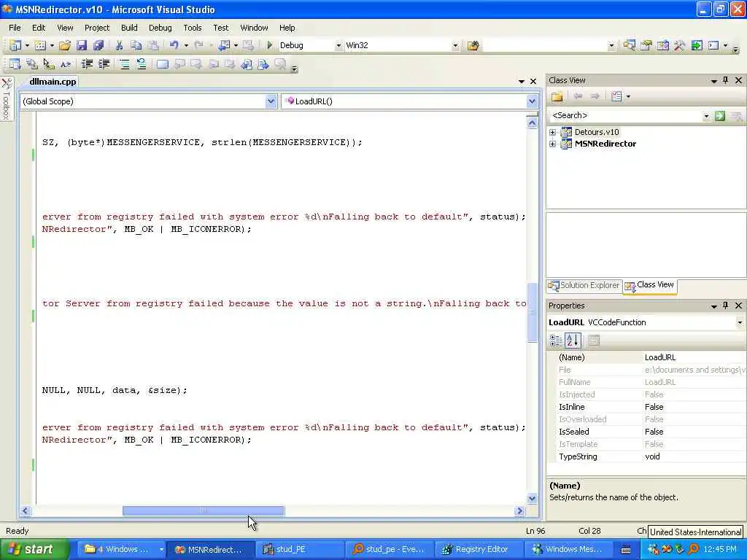Select the dllmain.cpp document tab

[53, 82]
